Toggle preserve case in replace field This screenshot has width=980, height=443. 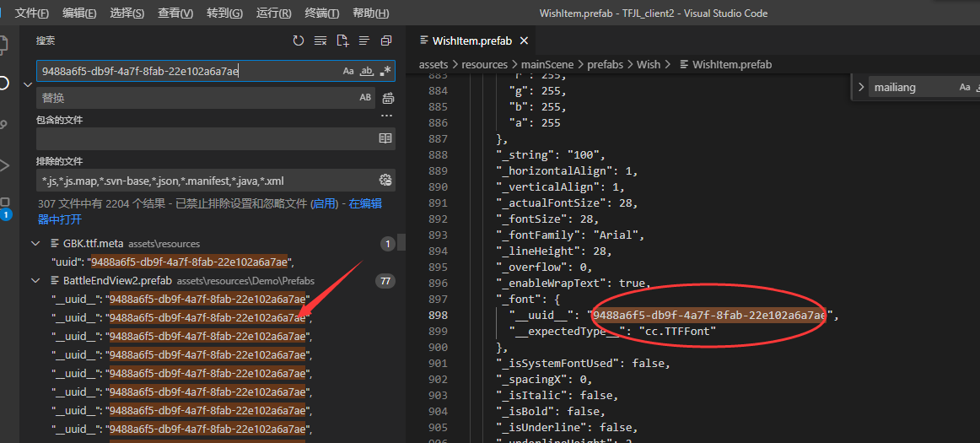[365, 98]
